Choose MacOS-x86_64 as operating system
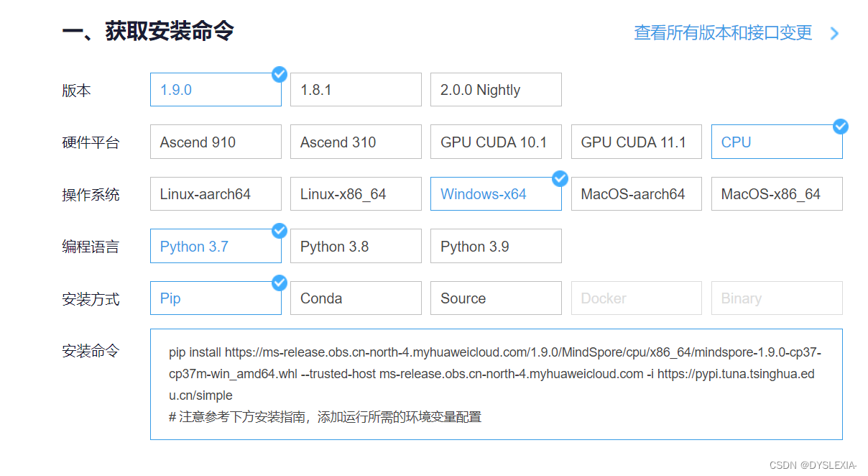The image size is (868, 476). pyautogui.click(x=776, y=193)
